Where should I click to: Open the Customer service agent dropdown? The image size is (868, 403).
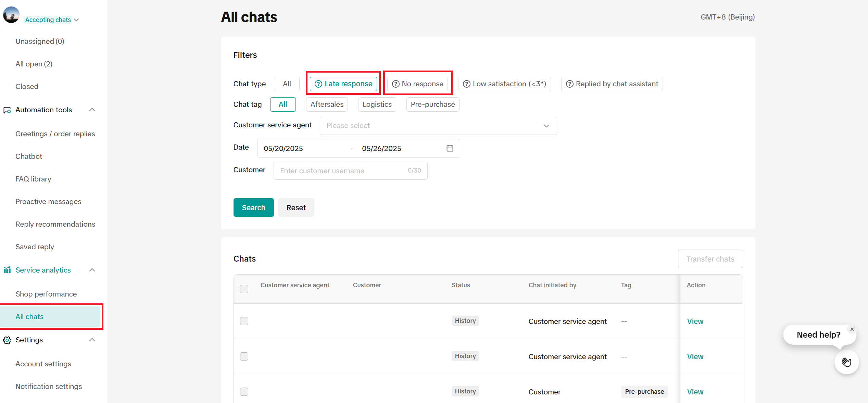pyautogui.click(x=438, y=126)
